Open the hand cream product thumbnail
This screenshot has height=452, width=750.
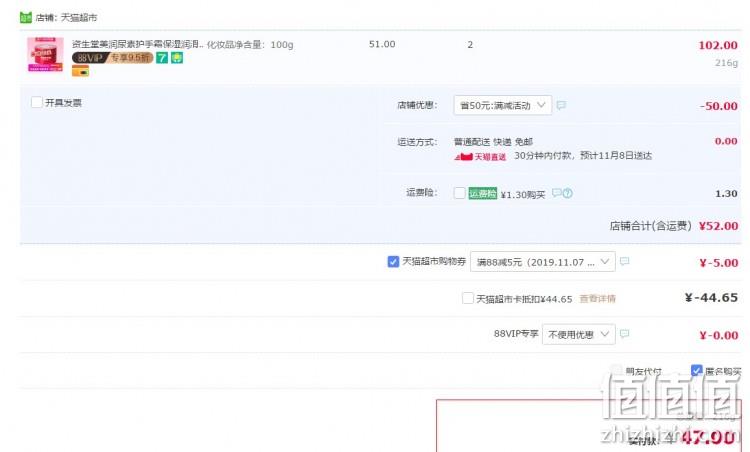(45, 55)
